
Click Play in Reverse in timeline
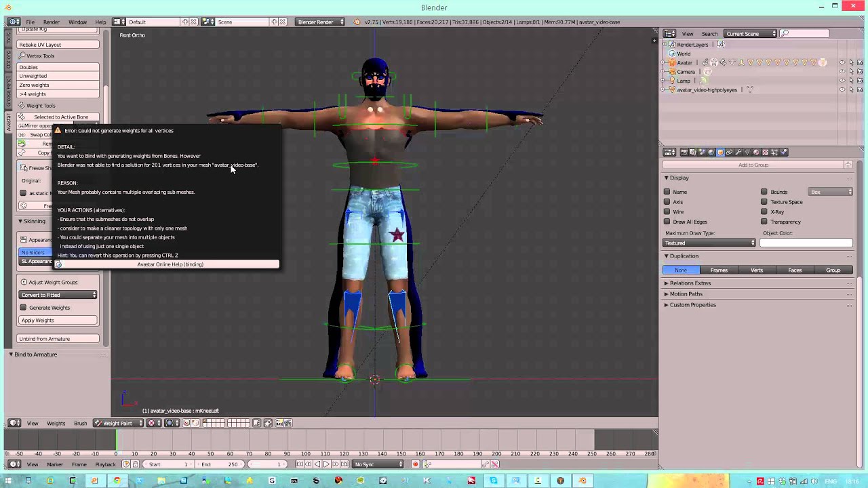317,464
